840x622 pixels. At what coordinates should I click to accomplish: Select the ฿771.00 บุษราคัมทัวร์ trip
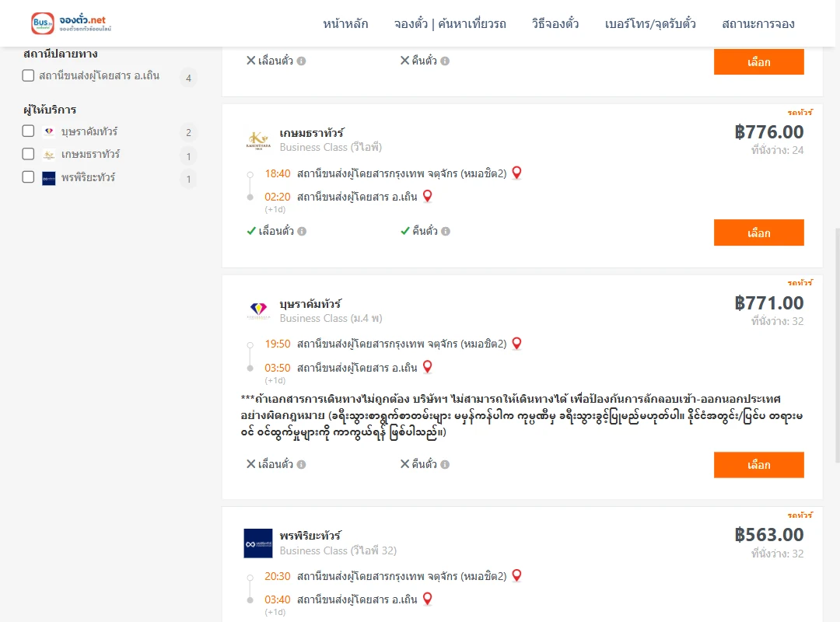(x=758, y=464)
